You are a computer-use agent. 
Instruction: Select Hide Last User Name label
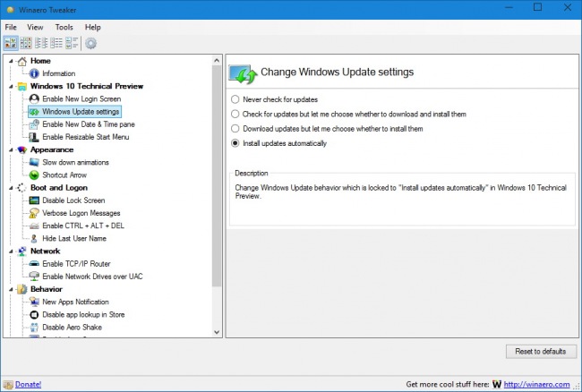(x=74, y=238)
